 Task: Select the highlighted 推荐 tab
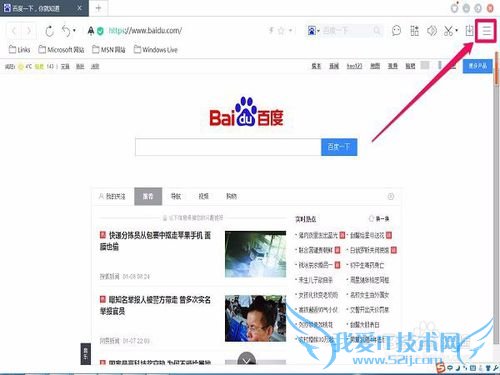click(148, 196)
